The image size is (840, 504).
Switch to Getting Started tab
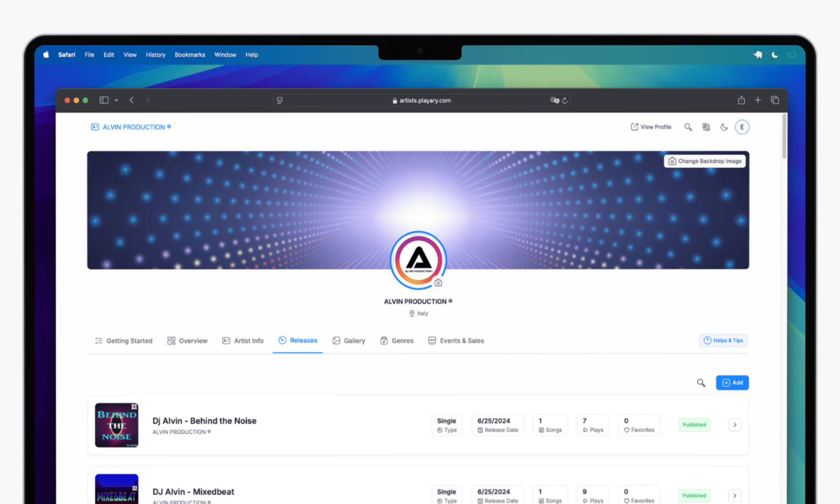pyautogui.click(x=123, y=341)
